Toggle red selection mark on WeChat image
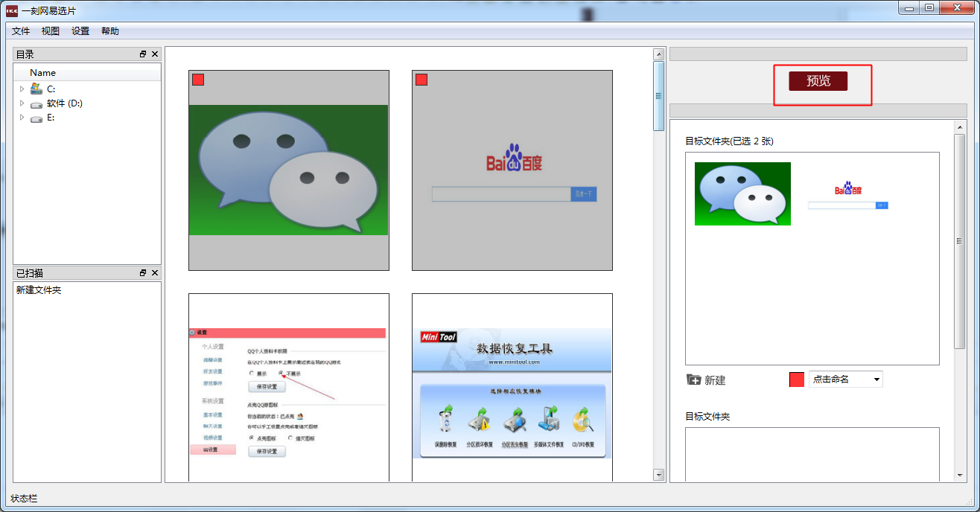 (198, 80)
